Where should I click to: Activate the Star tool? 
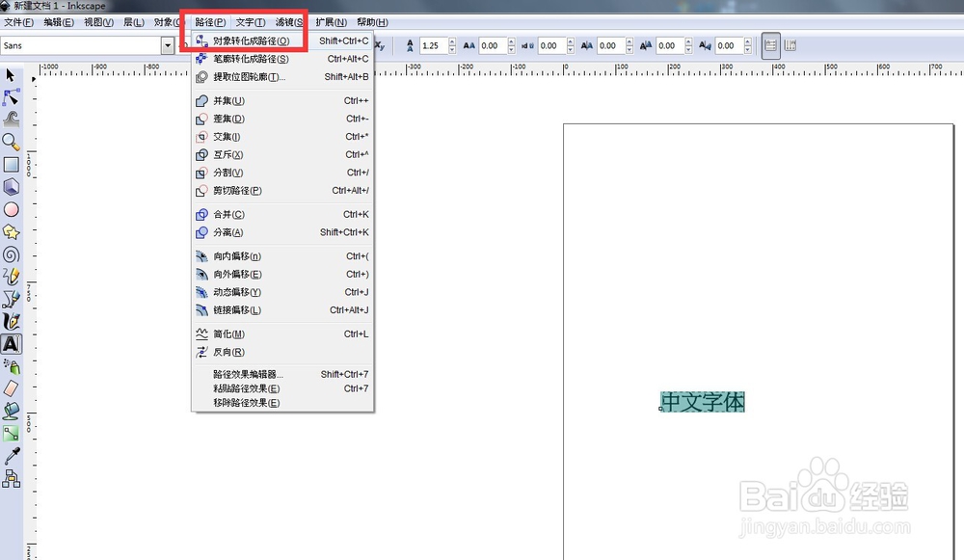(x=12, y=232)
